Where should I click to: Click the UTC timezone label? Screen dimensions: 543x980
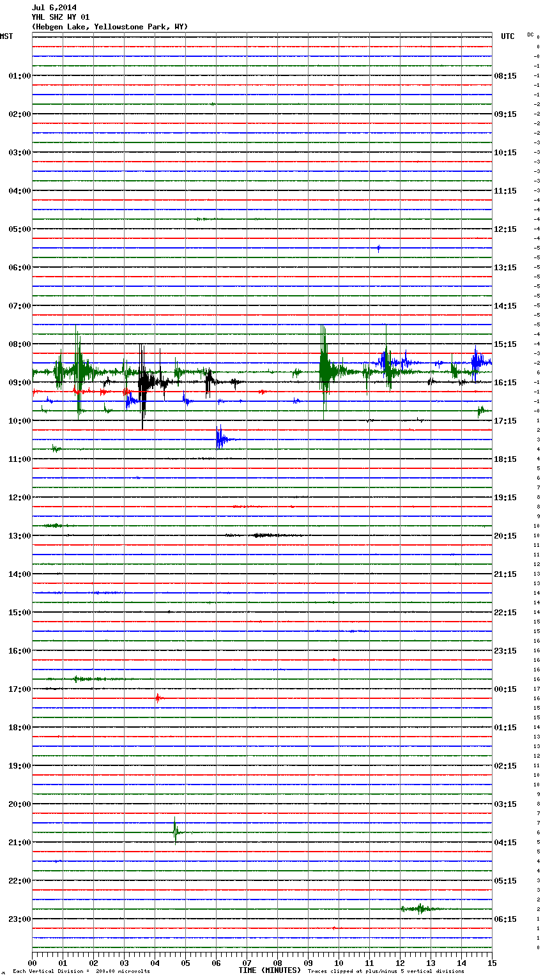tap(507, 36)
